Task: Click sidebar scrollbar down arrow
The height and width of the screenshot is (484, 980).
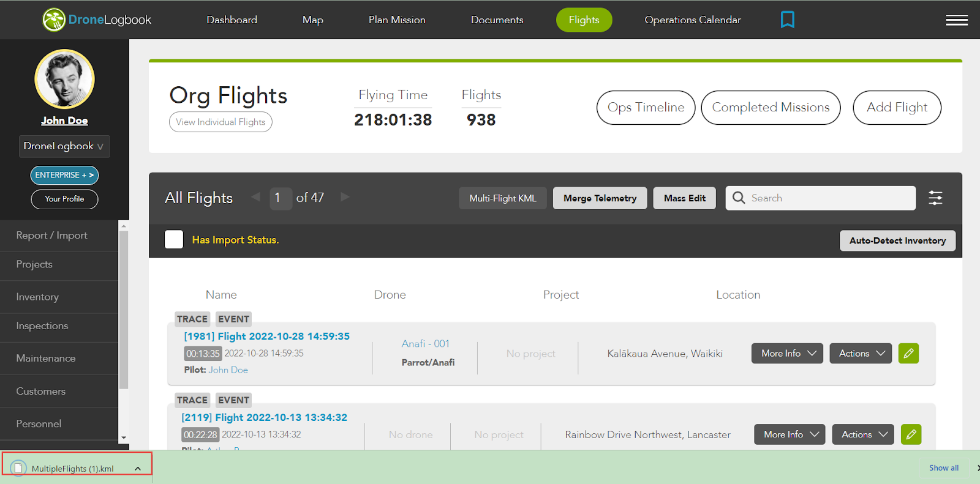Action: [x=124, y=437]
